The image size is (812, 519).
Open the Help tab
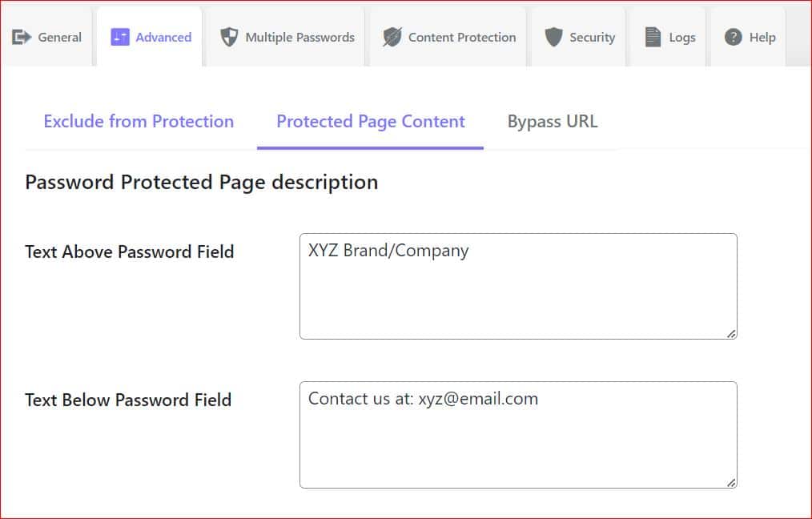(750, 36)
